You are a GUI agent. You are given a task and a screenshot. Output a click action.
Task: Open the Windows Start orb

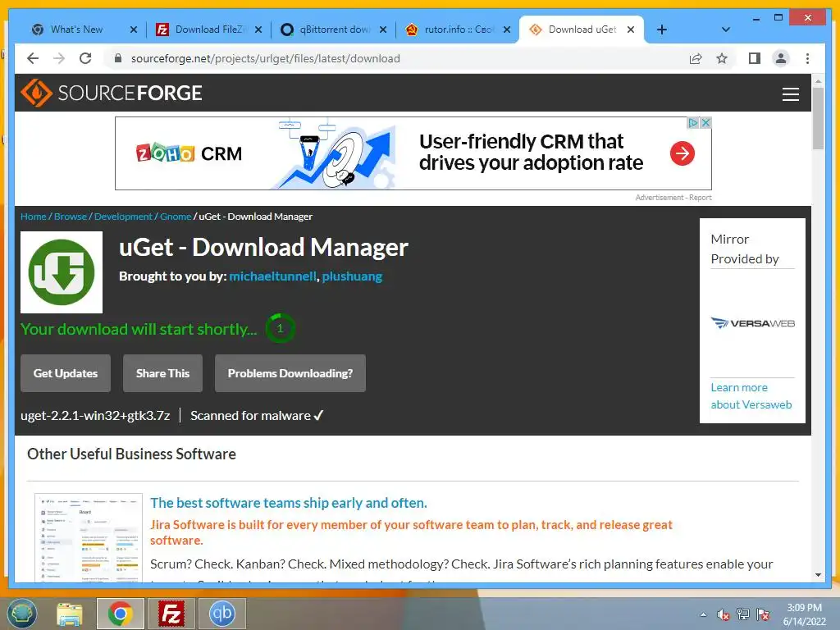[x=22, y=614]
